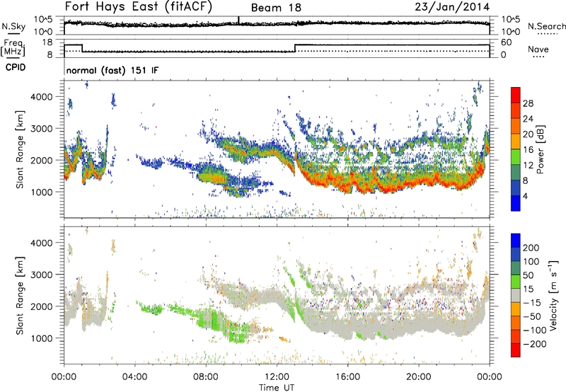Click the 'N.Search' legend label

click(x=546, y=26)
